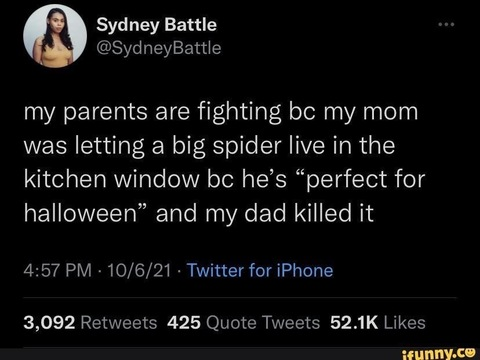Click the Quote Tweets label
Screen dimensions: 480x360
(263, 323)
